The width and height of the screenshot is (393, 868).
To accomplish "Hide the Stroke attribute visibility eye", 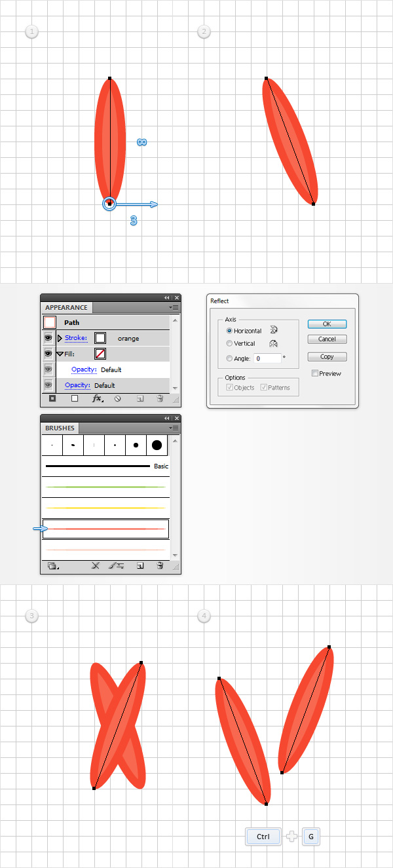I will coord(48,338).
